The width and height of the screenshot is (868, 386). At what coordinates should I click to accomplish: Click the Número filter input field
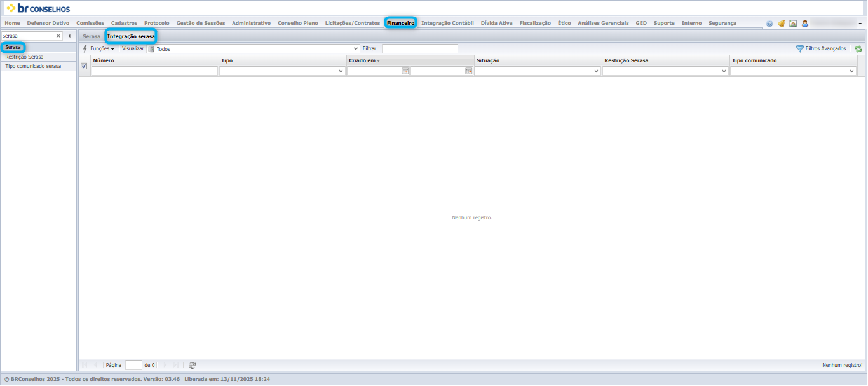tap(154, 71)
